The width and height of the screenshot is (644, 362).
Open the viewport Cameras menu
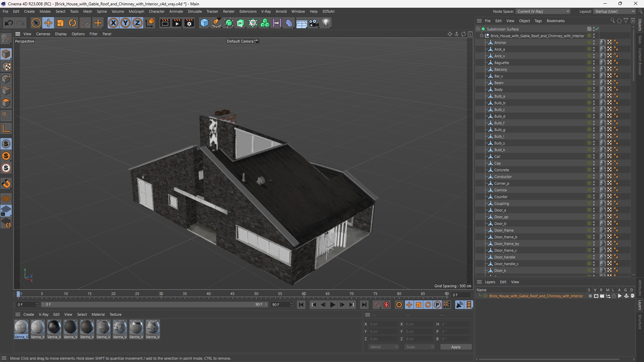coord(43,34)
